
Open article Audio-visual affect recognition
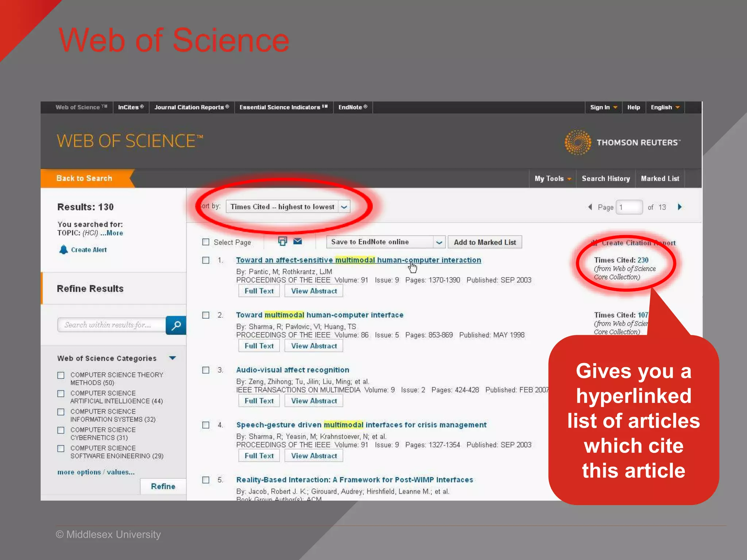293,370
